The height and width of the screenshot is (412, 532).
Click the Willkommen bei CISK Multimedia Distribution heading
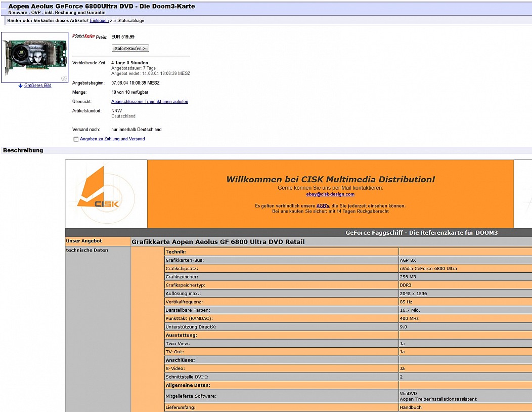[x=330, y=179]
